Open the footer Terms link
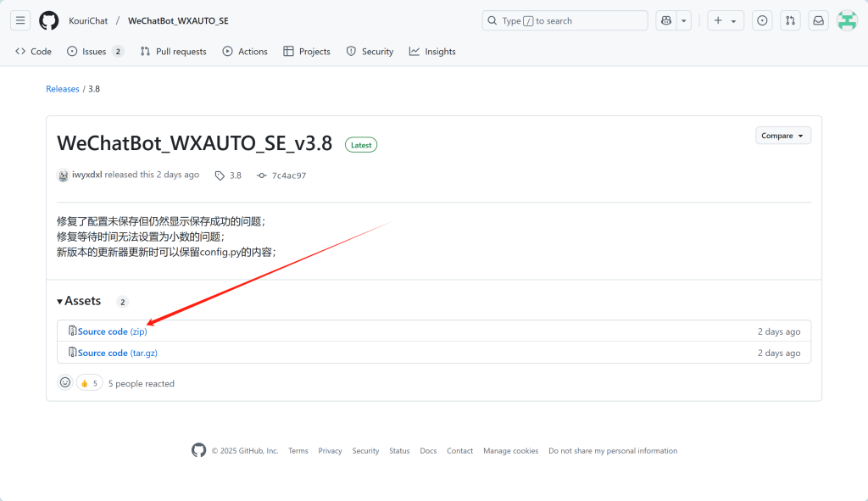868x501 pixels. click(x=298, y=451)
